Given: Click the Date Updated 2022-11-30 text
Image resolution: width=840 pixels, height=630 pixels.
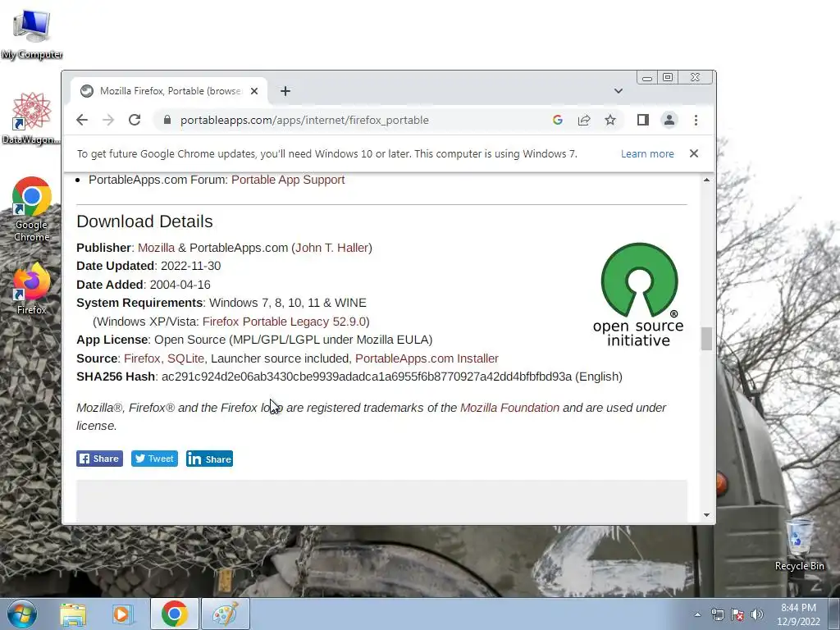Looking at the screenshot, I should click(148, 266).
